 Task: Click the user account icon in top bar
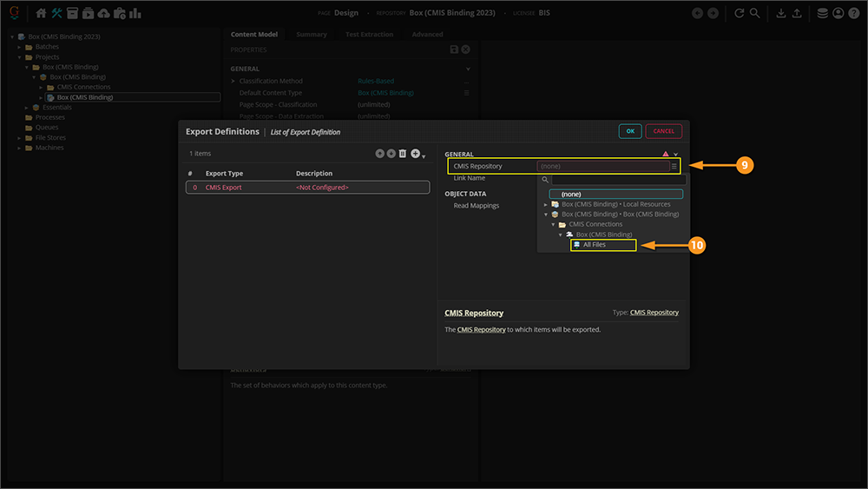pyautogui.click(x=838, y=13)
